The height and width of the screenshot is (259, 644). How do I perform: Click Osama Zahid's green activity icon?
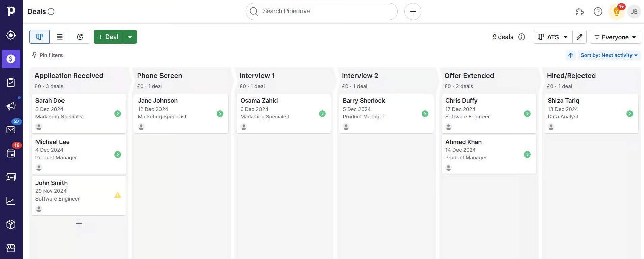[322, 114]
